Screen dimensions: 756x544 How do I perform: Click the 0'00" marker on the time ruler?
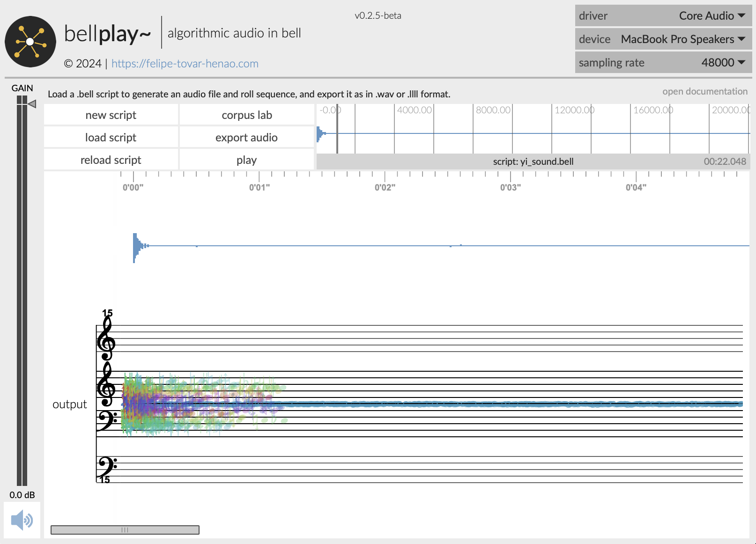133,187
